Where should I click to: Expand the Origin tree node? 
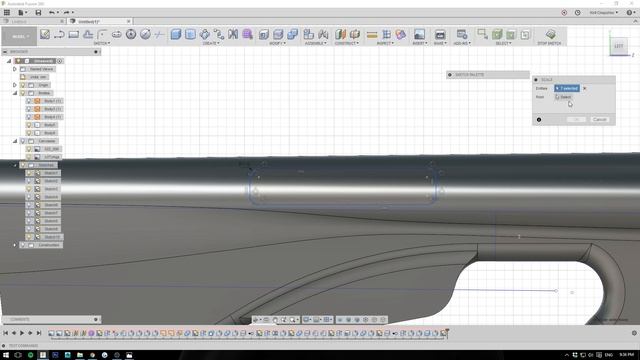click(15, 85)
